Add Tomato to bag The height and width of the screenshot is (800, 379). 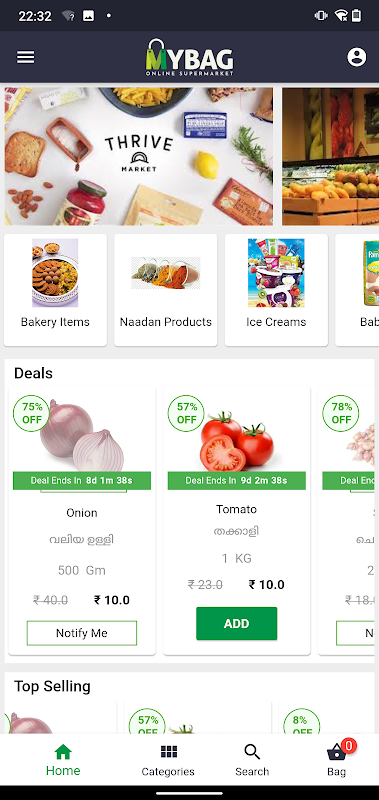[x=236, y=623]
